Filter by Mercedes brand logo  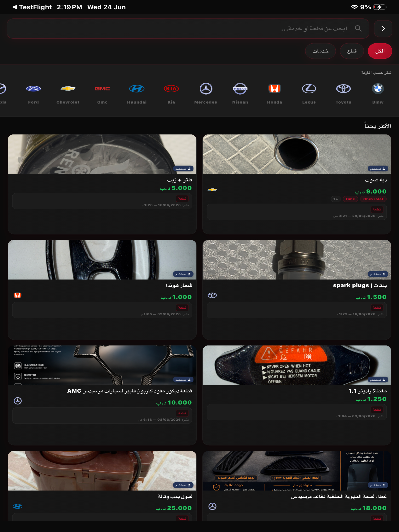point(206,89)
